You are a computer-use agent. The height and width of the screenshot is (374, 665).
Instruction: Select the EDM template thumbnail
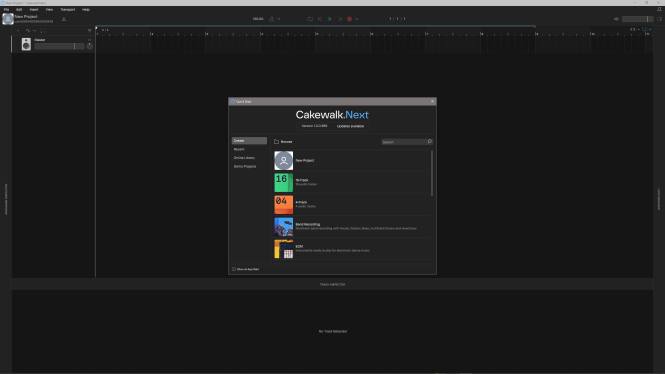284,248
